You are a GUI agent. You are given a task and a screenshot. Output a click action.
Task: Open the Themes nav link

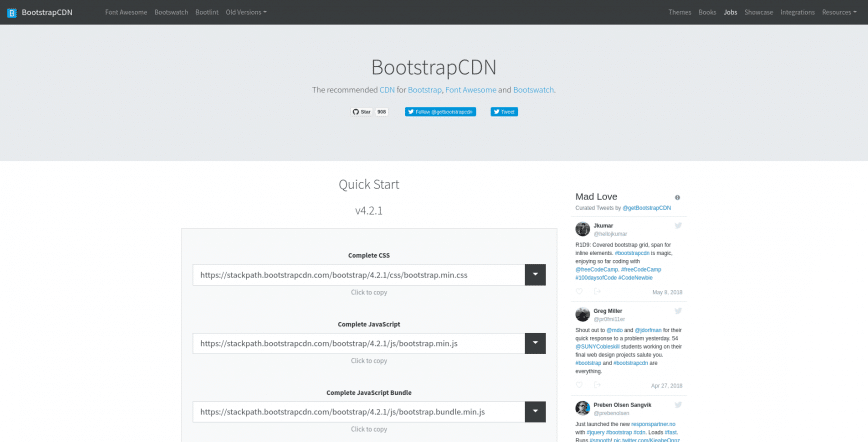click(x=680, y=12)
